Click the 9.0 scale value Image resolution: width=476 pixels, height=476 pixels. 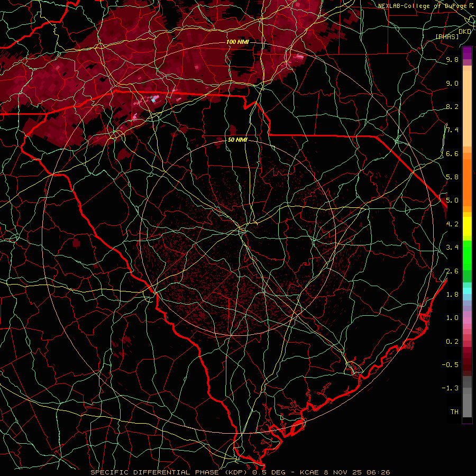pyautogui.click(x=452, y=83)
